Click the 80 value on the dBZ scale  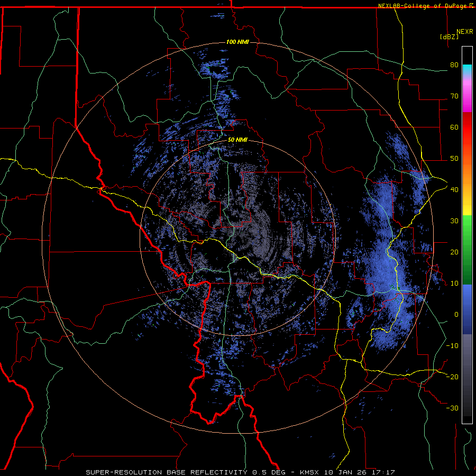[454, 65]
